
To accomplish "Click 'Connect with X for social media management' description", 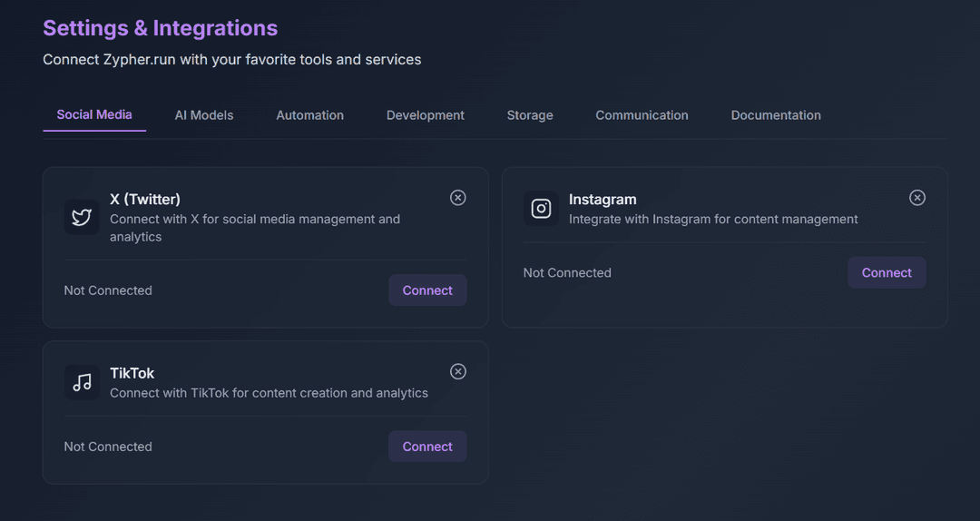I will pyautogui.click(x=255, y=228).
